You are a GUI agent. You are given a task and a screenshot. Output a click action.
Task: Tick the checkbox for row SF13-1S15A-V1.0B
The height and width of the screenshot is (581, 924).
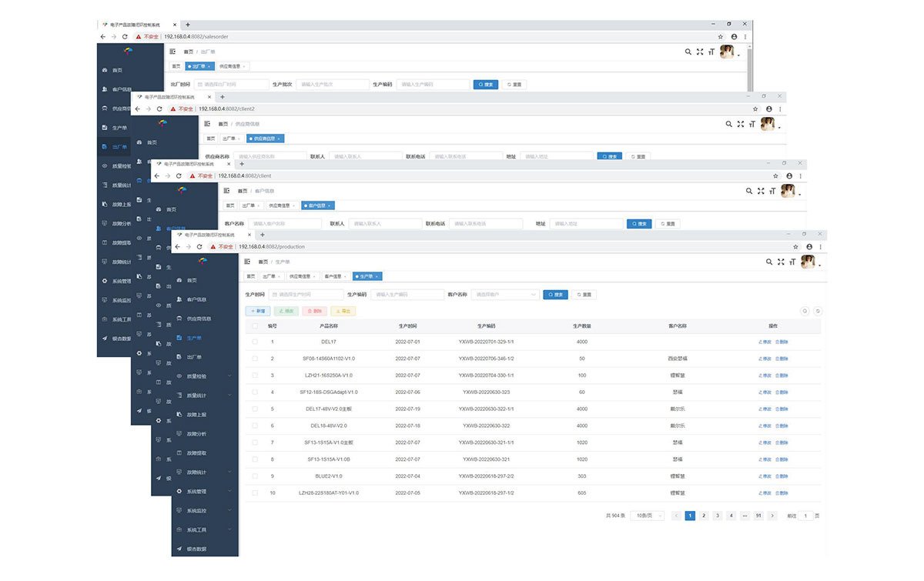coord(255,459)
